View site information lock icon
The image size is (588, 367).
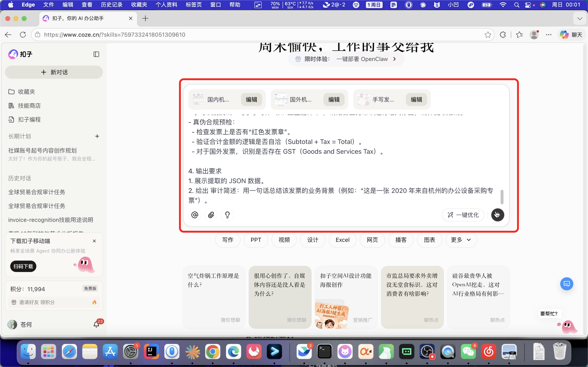click(38, 35)
